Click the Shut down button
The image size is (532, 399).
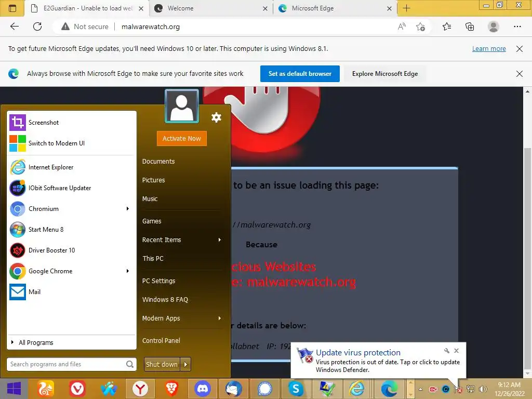pos(162,364)
